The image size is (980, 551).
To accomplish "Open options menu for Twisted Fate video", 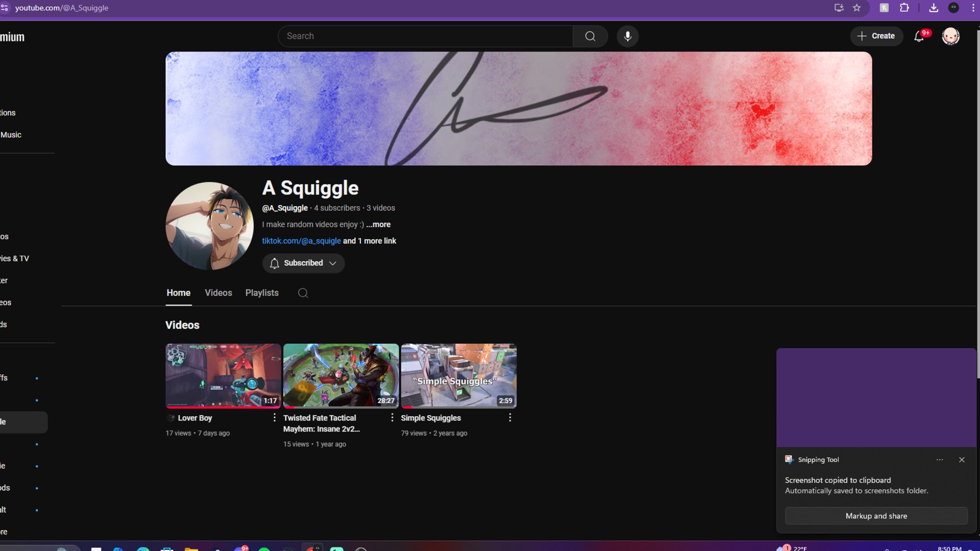I will pyautogui.click(x=392, y=418).
